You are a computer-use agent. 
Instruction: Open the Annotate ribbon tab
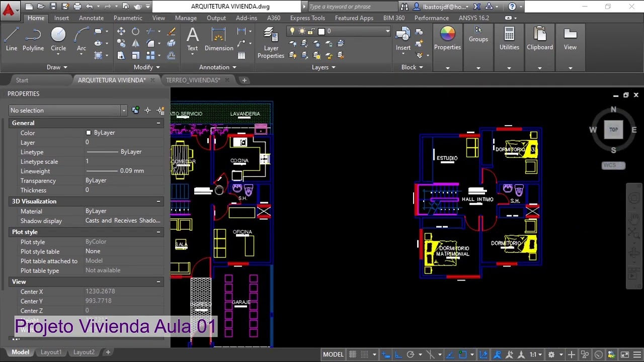point(91,18)
